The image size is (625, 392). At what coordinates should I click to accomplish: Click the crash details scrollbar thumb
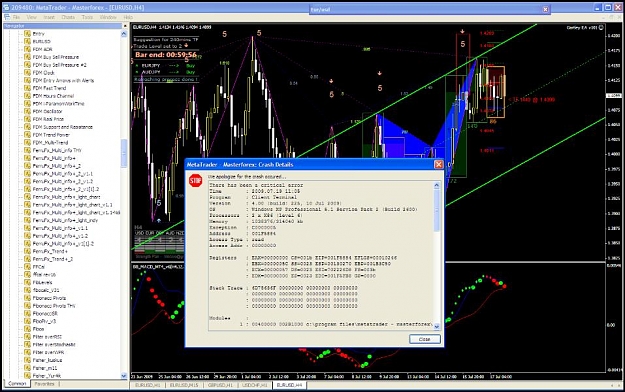pos(436,210)
